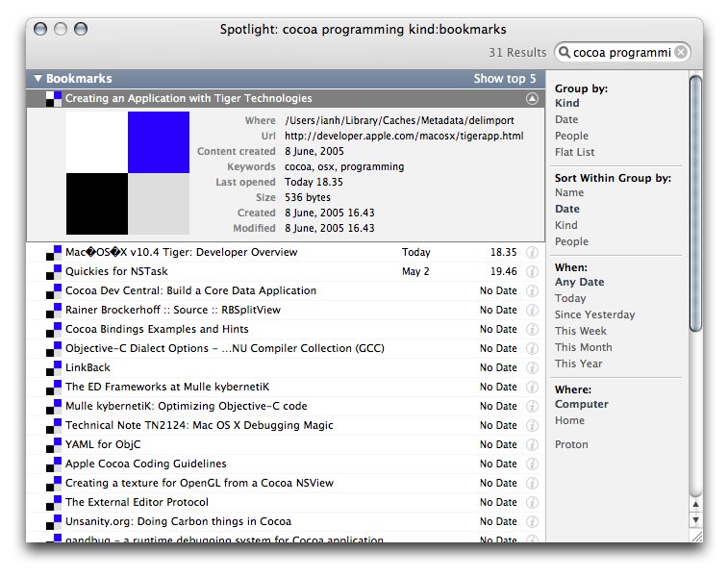Sort within group by Name
Viewport: 728px width, 577px height.
pos(569,192)
